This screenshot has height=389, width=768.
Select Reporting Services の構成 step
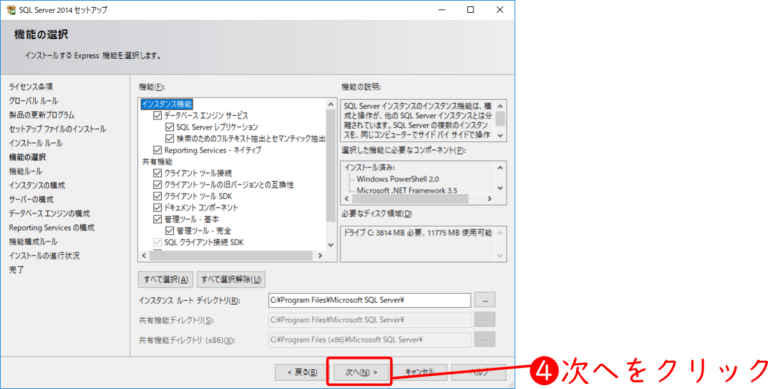pyautogui.click(x=51, y=228)
